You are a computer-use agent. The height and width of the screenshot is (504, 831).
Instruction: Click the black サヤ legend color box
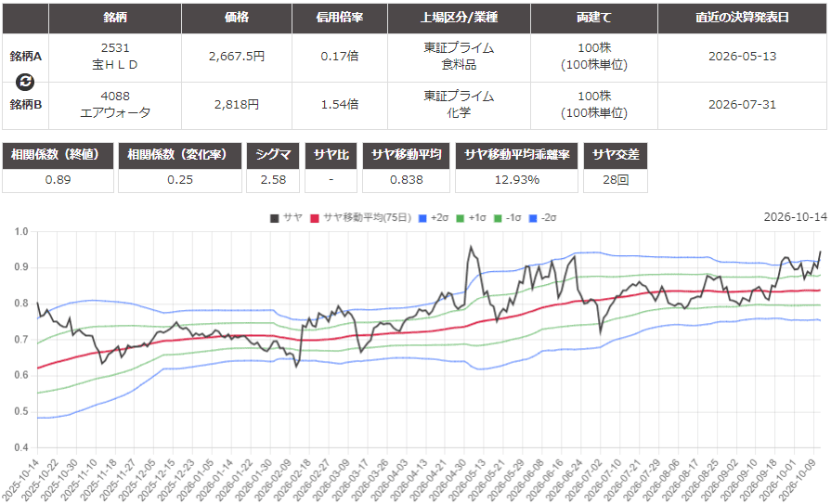[x=275, y=218]
